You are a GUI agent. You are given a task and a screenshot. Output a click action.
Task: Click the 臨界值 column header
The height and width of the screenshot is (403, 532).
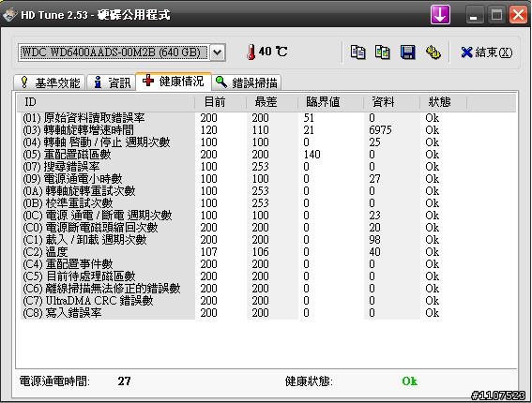[x=331, y=101]
